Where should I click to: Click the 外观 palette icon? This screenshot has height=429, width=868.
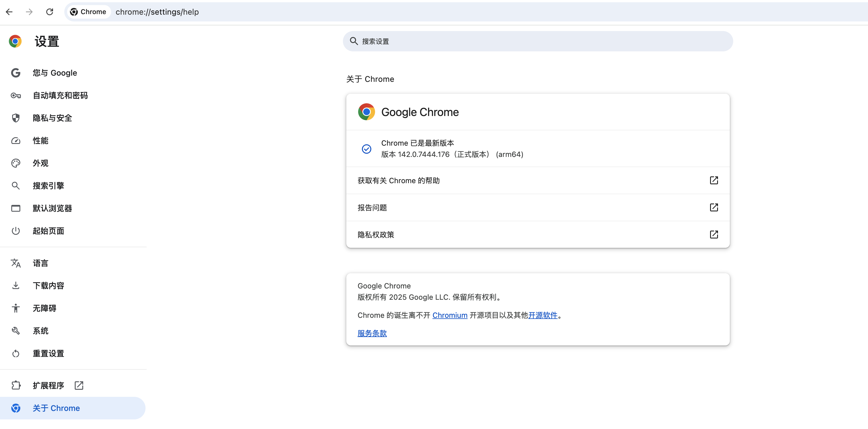click(x=16, y=163)
